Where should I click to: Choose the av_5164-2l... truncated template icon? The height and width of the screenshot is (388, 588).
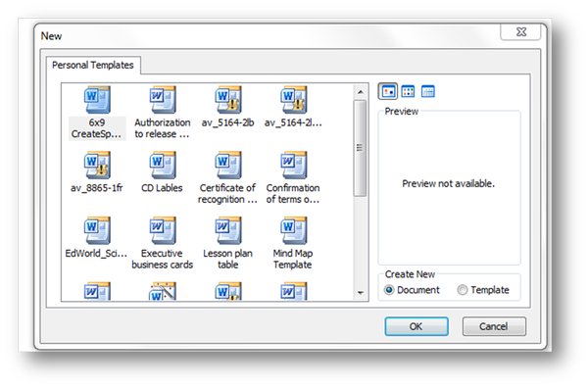coord(294,100)
